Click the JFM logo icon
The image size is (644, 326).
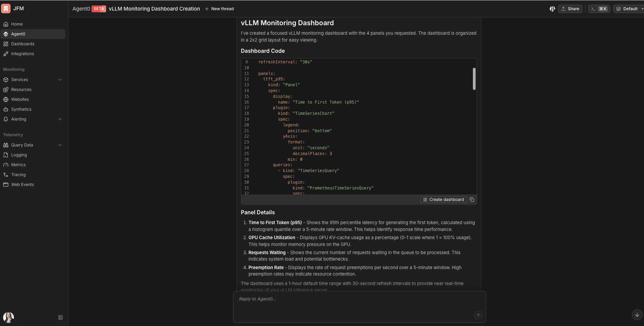pos(6,9)
